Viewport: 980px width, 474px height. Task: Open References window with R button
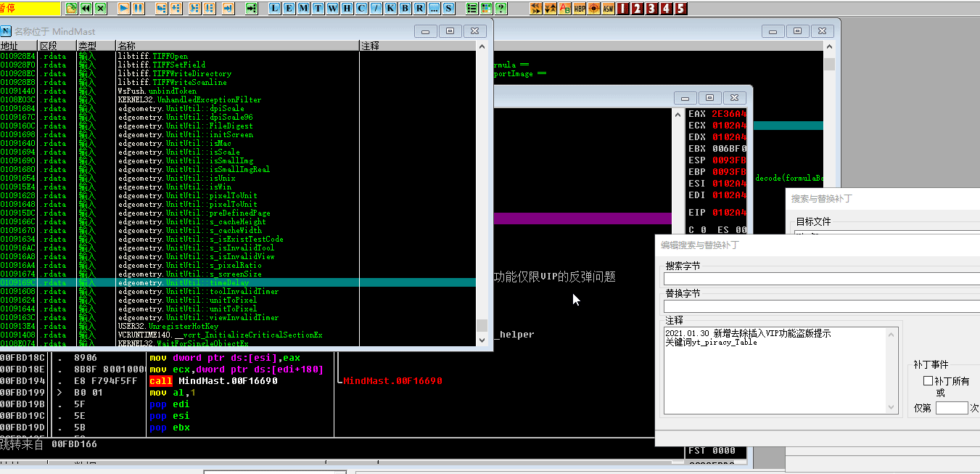pyautogui.click(x=420, y=9)
